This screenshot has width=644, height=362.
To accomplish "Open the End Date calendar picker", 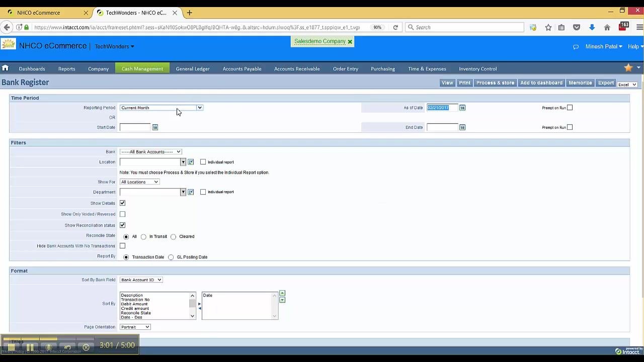I will [x=462, y=127].
